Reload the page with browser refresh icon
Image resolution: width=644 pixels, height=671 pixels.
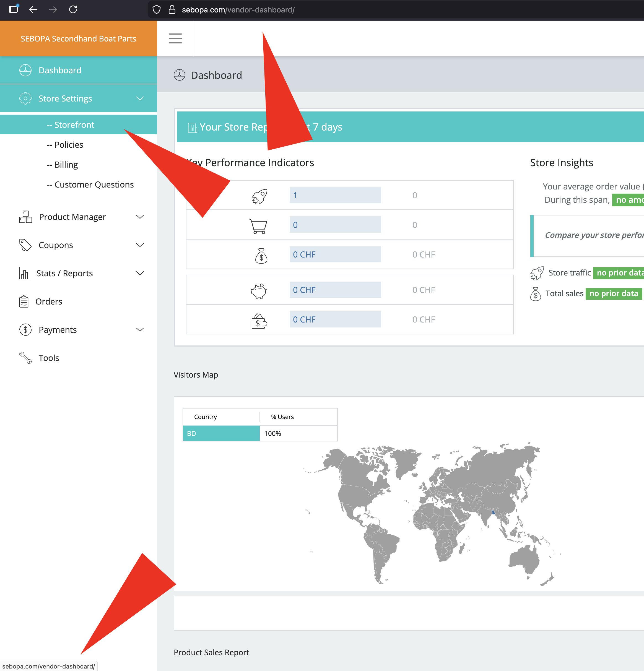(73, 10)
